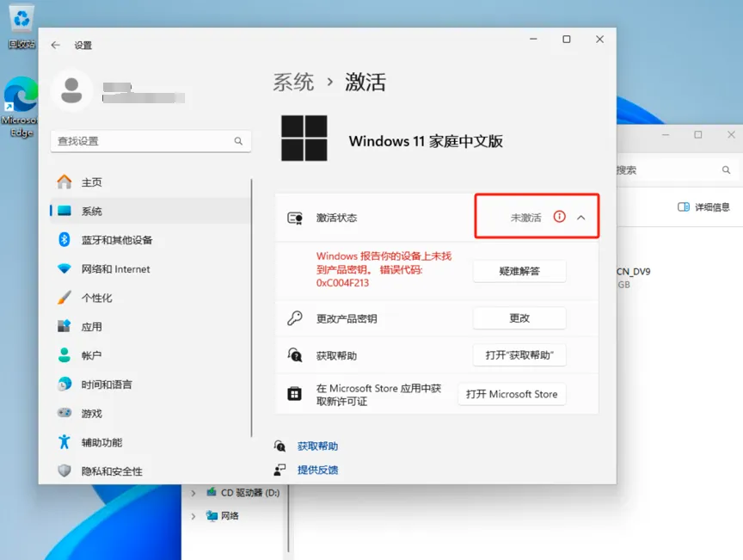Open 辅助功能 settings

tap(150, 442)
